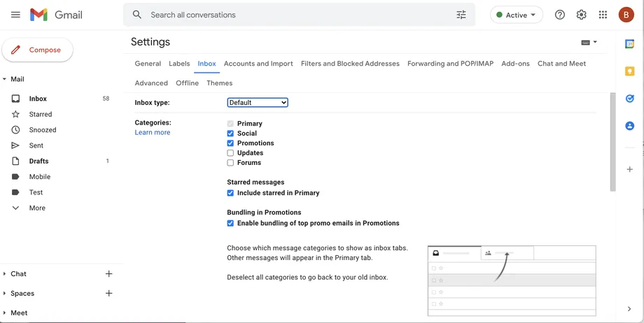The height and width of the screenshot is (323, 644).
Task: Click the search magnifier icon
Action: click(x=137, y=15)
